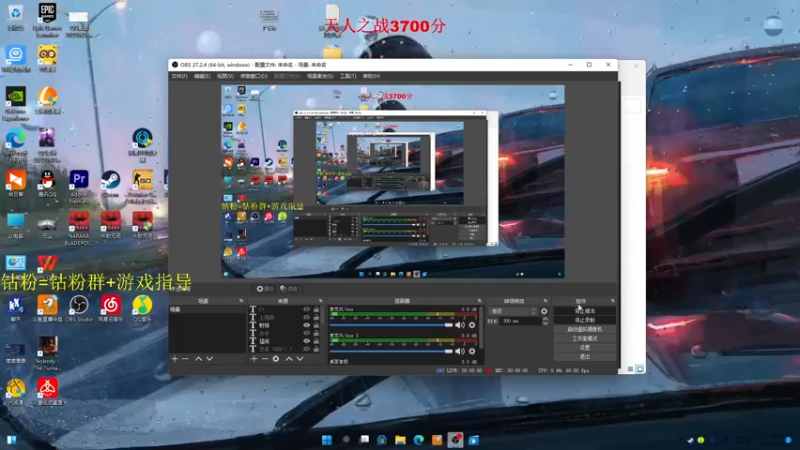Screen dimensions: 800x450
Task: Toggle the lock on the bottom source row
Action: (316, 349)
